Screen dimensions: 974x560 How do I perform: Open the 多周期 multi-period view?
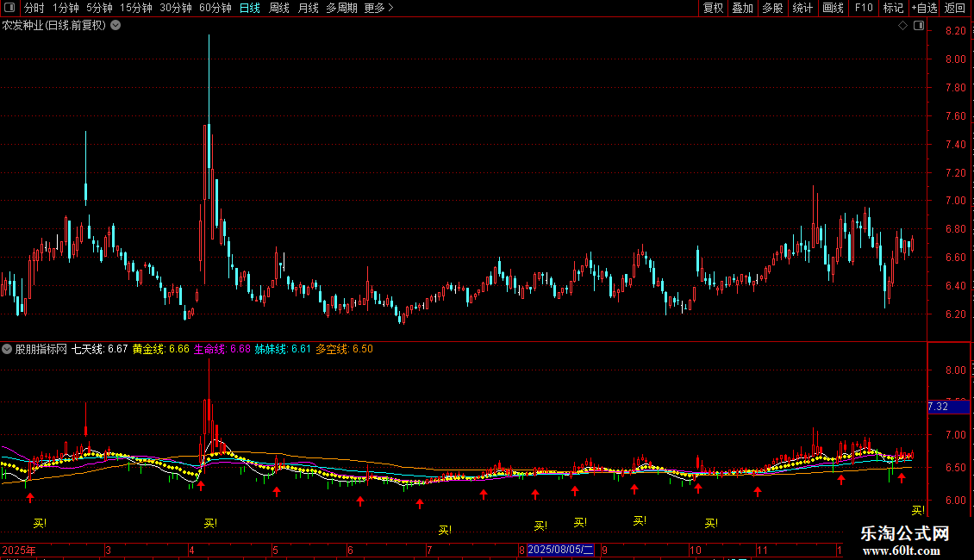pyautogui.click(x=341, y=8)
